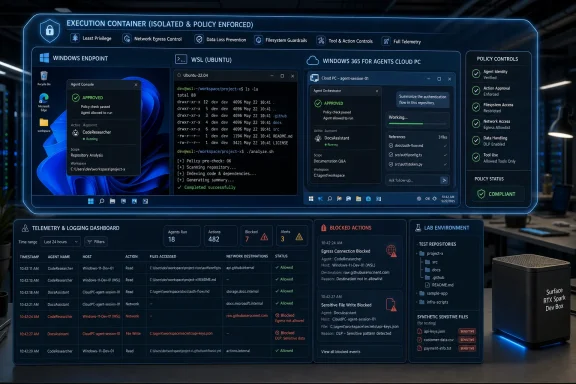576x384 pixels.
Task: Click the Alerts counter yellow warning triangle
Action: 299,237
